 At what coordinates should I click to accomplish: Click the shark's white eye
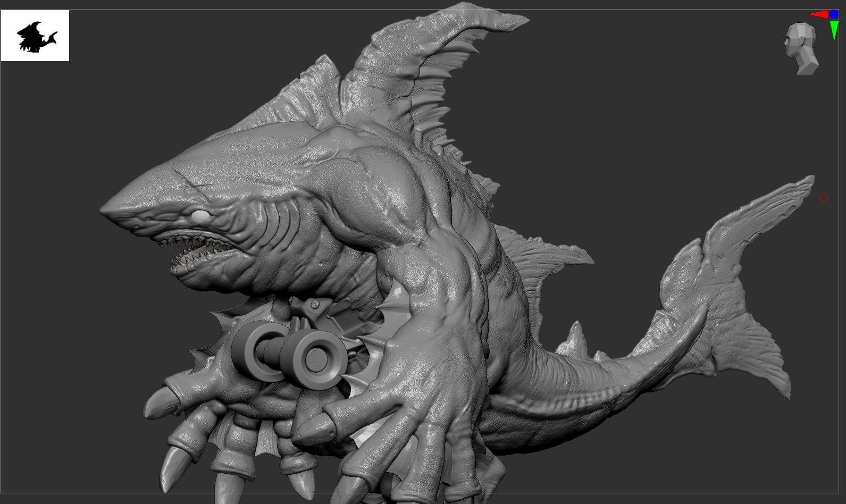point(200,215)
